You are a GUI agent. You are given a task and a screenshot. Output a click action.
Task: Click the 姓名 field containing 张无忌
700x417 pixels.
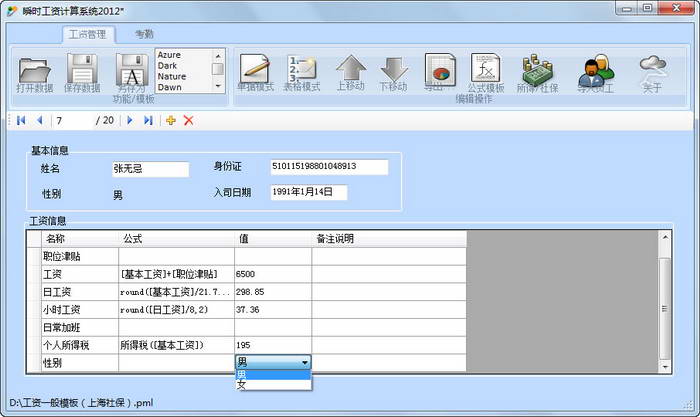tap(150, 169)
